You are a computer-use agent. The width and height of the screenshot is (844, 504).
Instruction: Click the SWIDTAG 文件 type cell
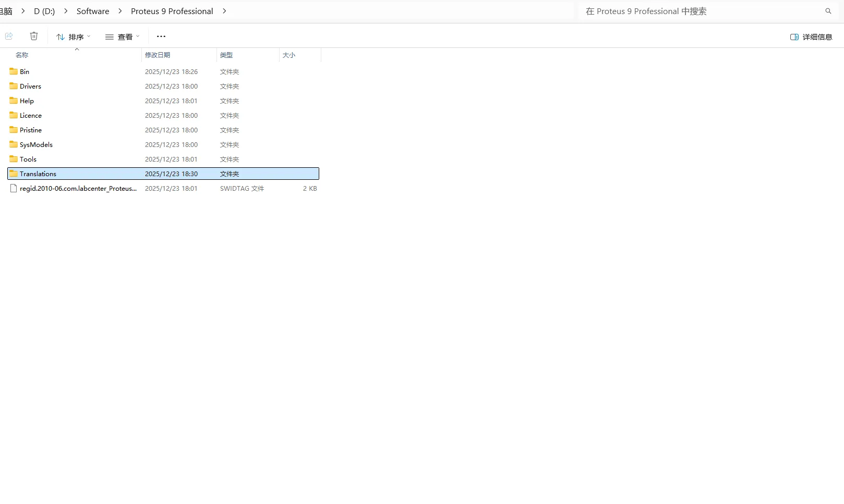click(x=242, y=189)
